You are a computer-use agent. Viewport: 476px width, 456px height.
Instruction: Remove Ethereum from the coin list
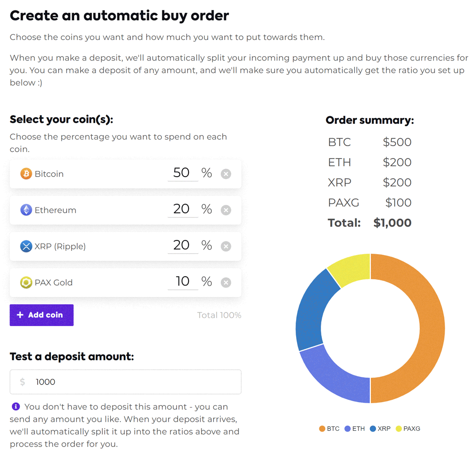coord(226,210)
